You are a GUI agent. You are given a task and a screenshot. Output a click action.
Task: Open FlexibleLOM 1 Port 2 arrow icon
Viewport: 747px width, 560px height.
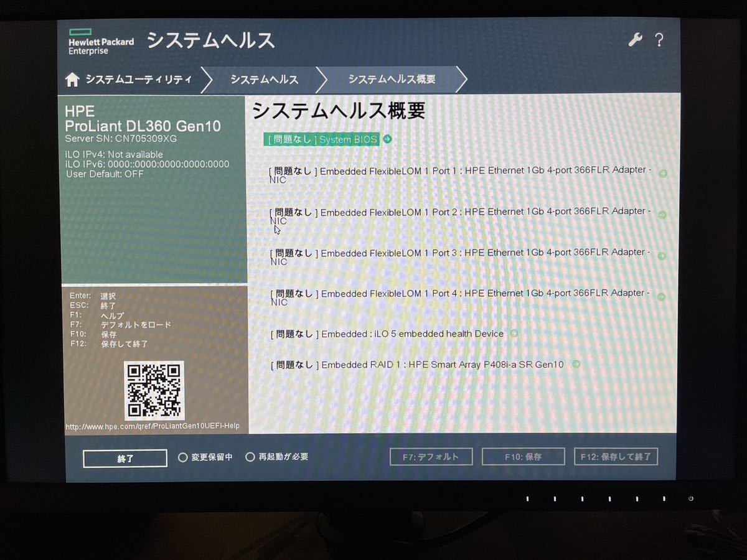(662, 215)
